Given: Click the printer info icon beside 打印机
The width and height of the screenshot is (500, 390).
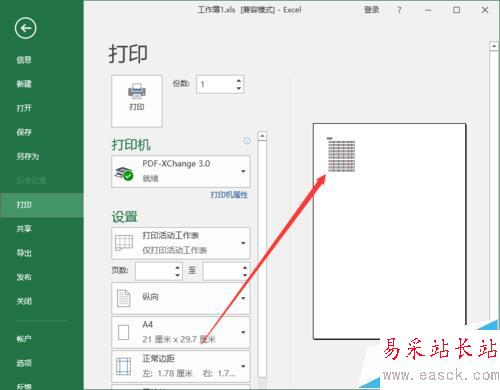Looking at the screenshot, I should (247, 141).
